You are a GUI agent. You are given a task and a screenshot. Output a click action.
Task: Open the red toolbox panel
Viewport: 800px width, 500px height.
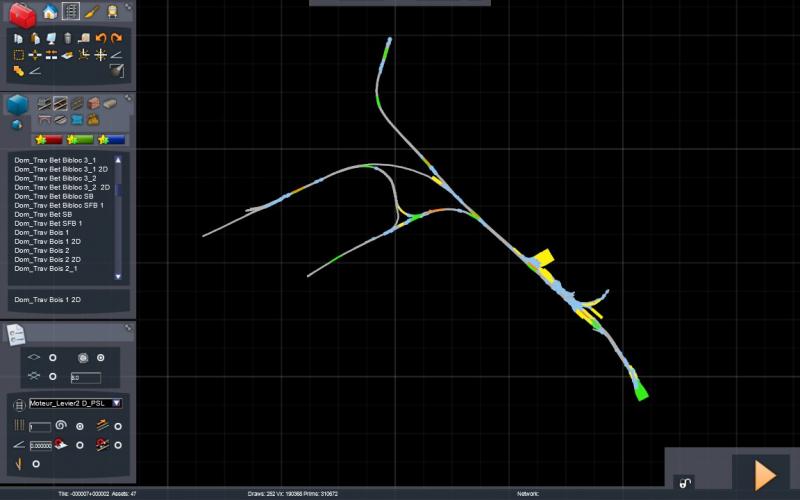pos(22,14)
